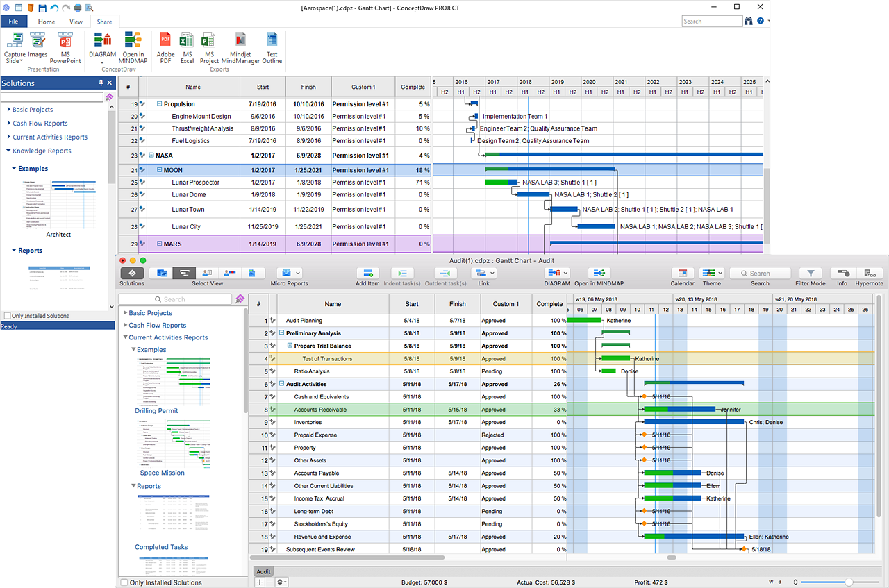
Task: Click Add Item in Audit toolbar
Action: [367, 274]
